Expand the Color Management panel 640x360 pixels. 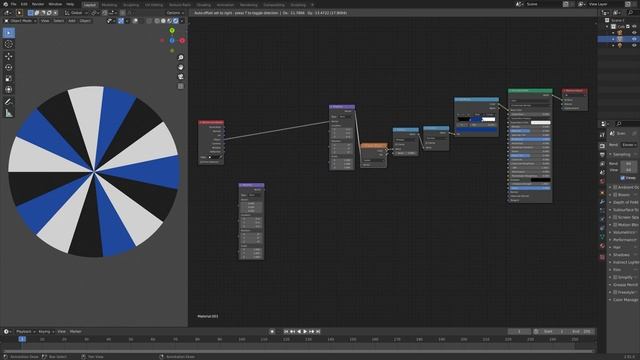click(624, 300)
